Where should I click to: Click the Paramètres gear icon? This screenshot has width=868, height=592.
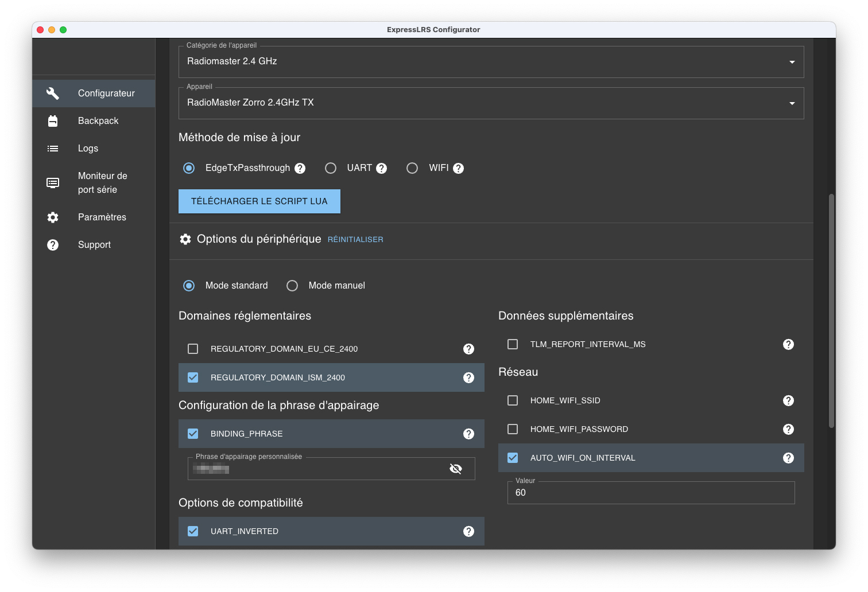pos(53,217)
